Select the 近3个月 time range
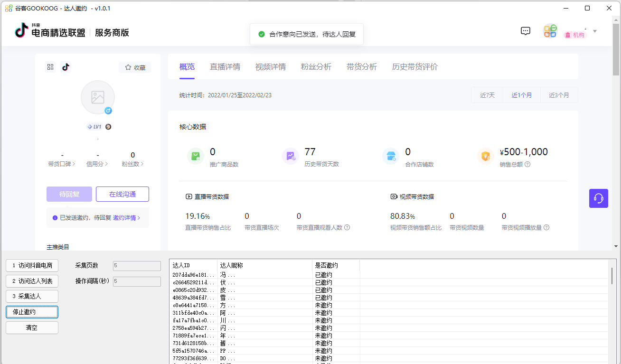 coord(559,95)
